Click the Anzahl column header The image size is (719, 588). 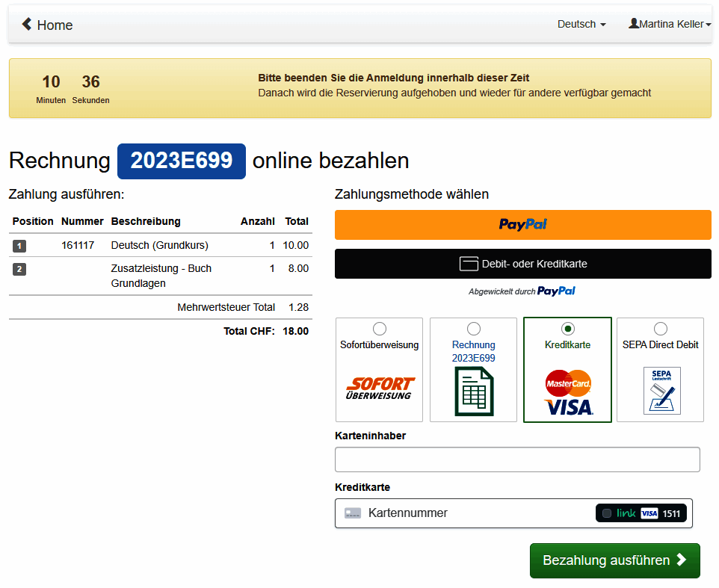click(x=258, y=221)
